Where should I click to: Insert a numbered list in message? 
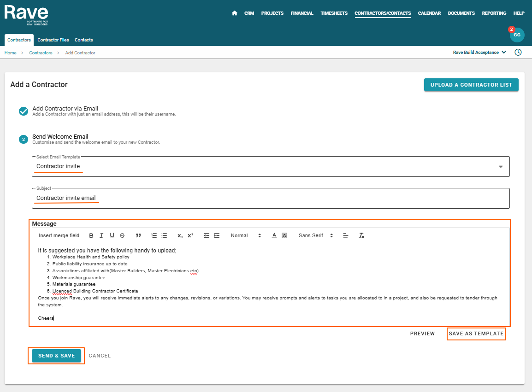click(x=154, y=235)
